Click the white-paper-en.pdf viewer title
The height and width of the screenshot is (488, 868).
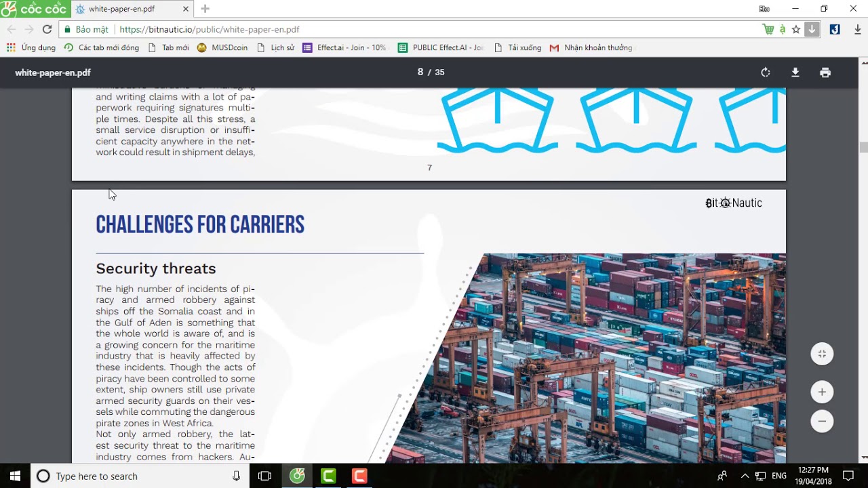pyautogui.click(x=53, y=73)
